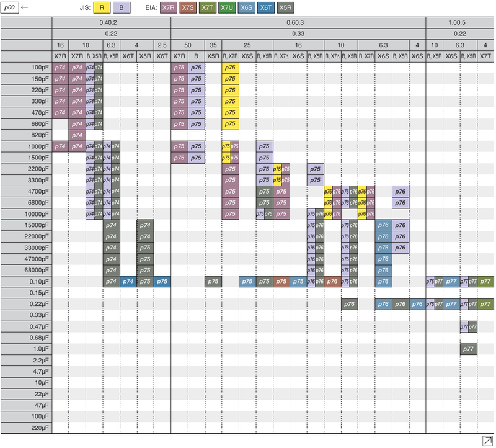This screenshot has height=448, width=496.
Task: Click the 50 voltage header
Action: (x=188, y=45)
